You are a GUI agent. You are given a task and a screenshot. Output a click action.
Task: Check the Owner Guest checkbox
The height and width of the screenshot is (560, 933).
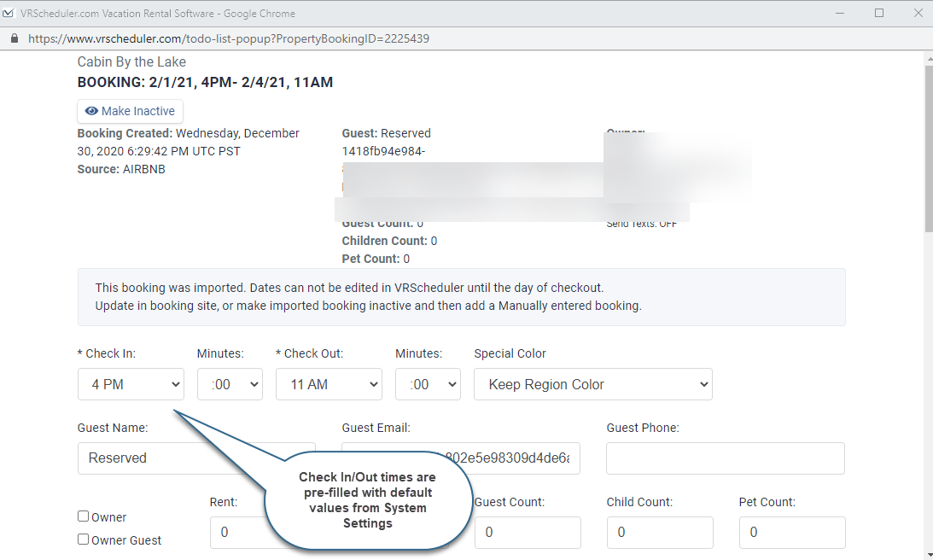(83, 539)
